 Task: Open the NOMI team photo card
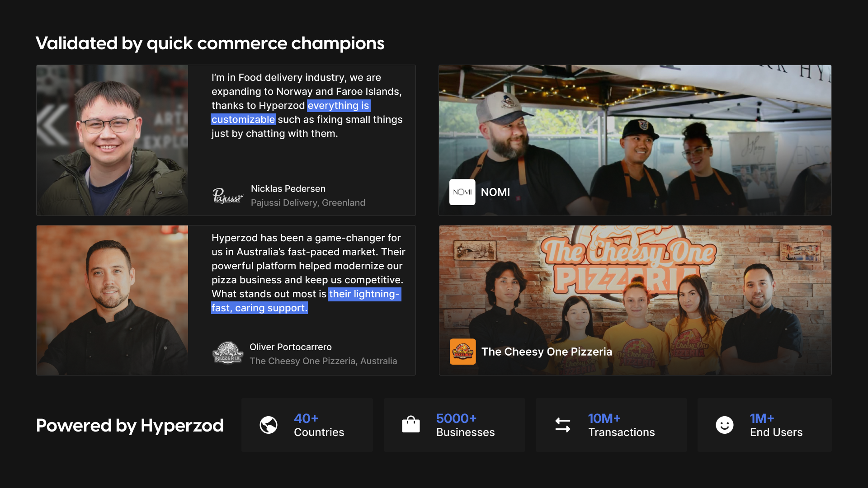click(x=635, y=140)
